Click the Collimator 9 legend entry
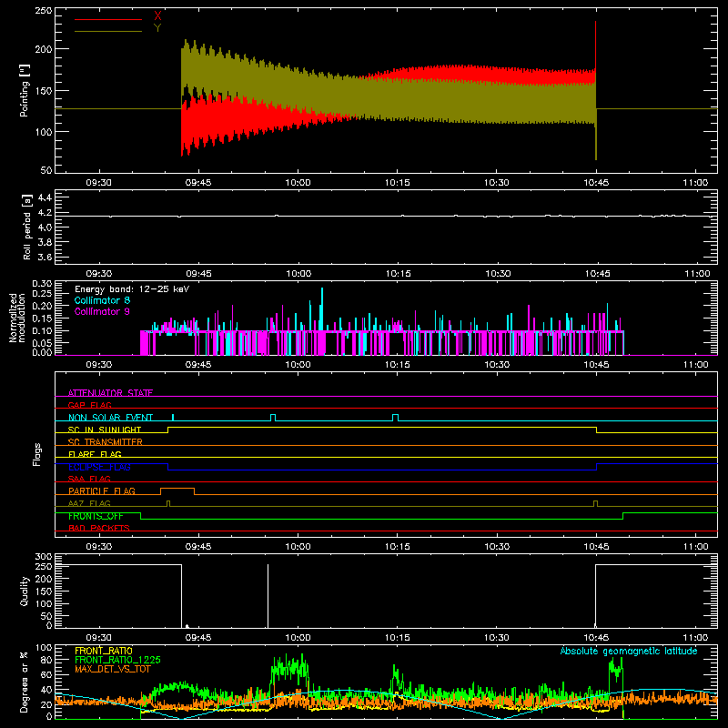 pos(102,311)
